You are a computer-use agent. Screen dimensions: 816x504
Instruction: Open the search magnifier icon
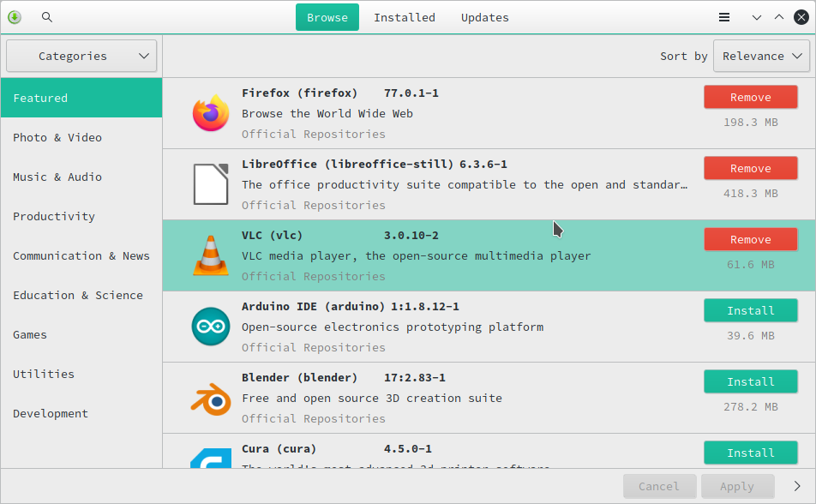click(47, 17)
